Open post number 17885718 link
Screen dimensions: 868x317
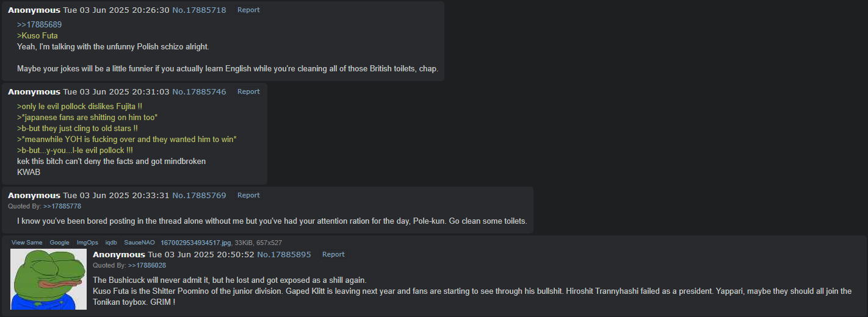(x=199, y=10)
